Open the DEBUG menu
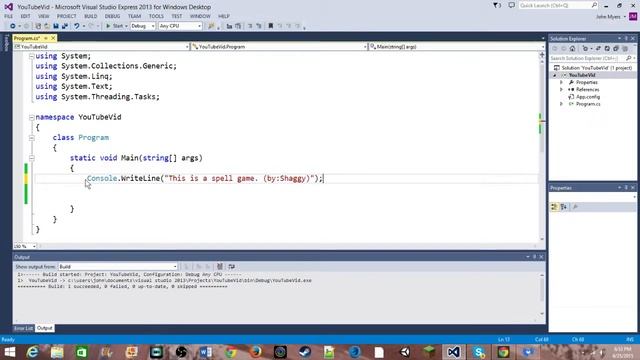 pos(112,16)
